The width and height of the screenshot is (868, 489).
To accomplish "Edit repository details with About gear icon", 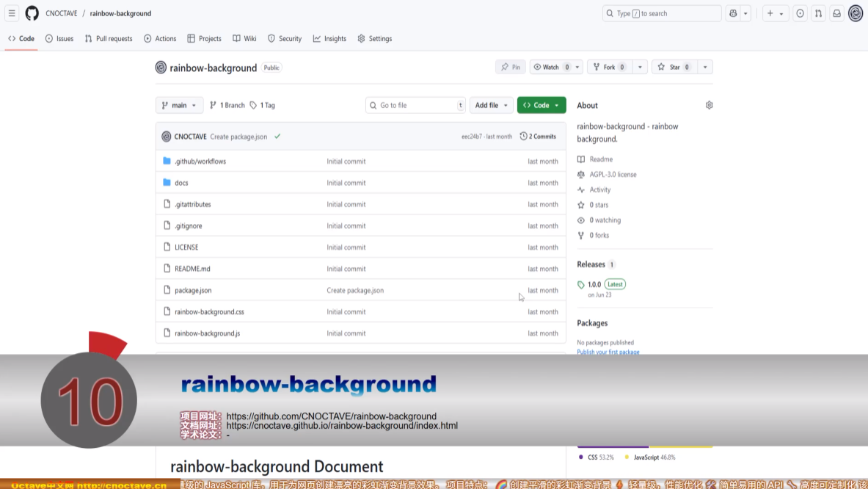I will click(709, 105).
